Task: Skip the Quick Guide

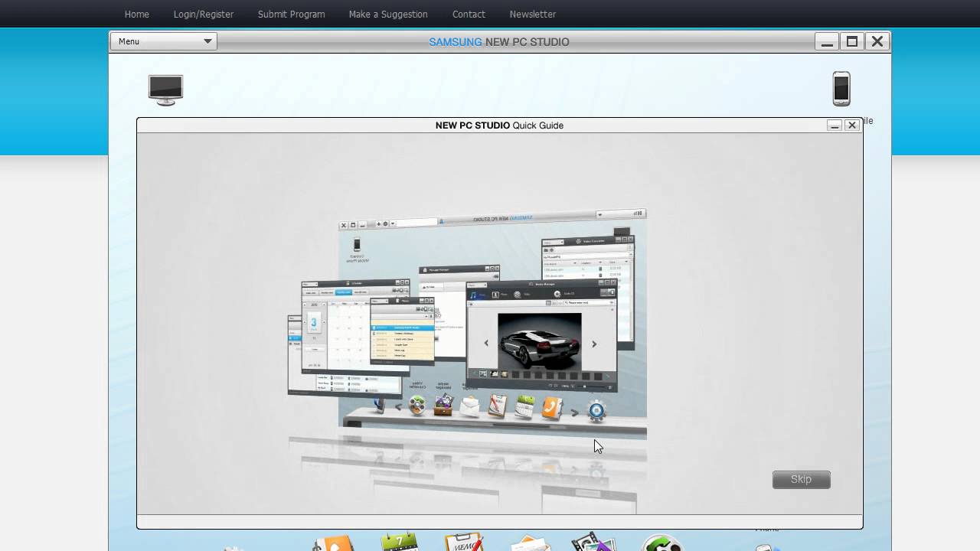Action: coord(802,479)
